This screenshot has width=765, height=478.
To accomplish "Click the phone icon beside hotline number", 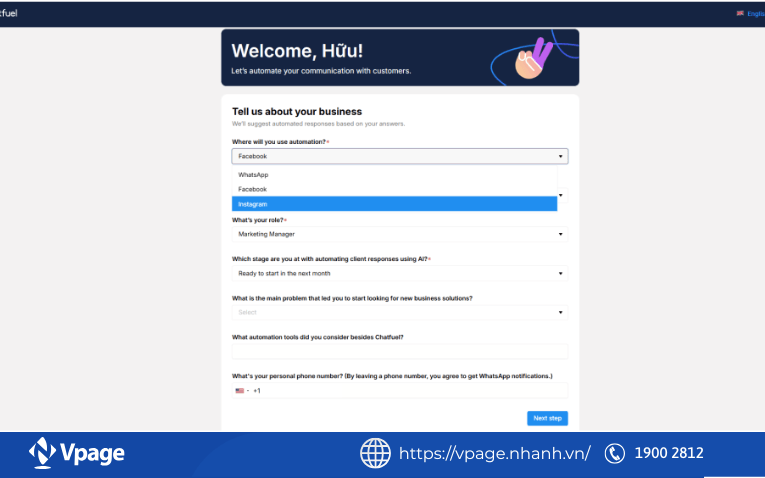I will [x=615, y=453].
